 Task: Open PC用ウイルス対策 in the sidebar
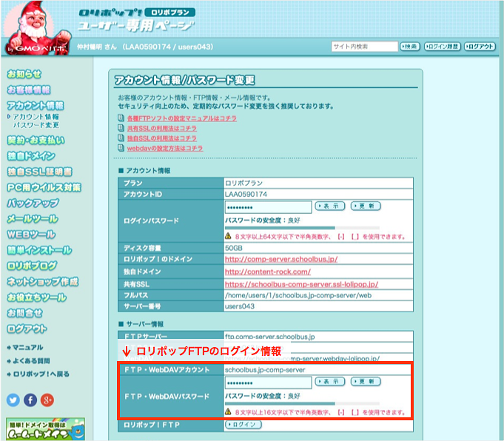[44, 188]
